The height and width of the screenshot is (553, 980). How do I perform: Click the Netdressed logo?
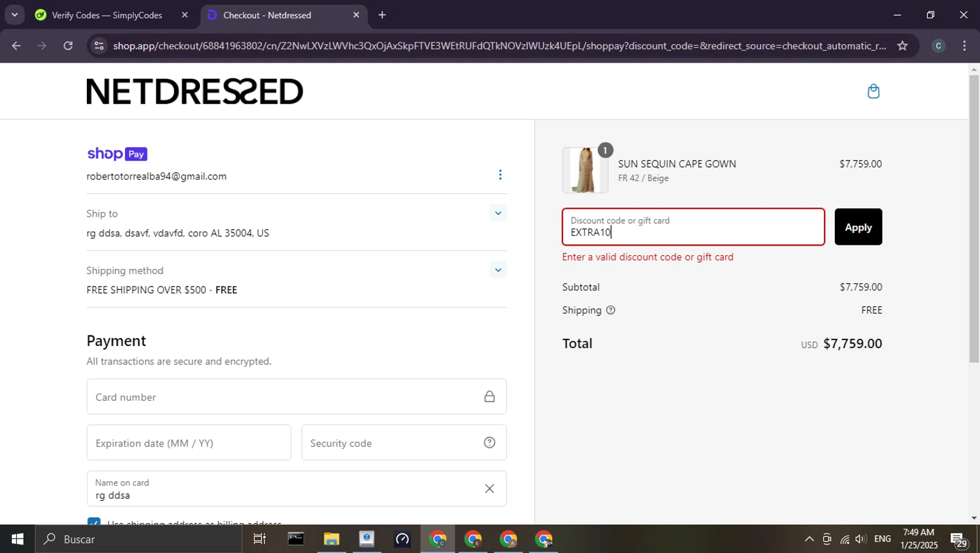[x=195, y=91]
